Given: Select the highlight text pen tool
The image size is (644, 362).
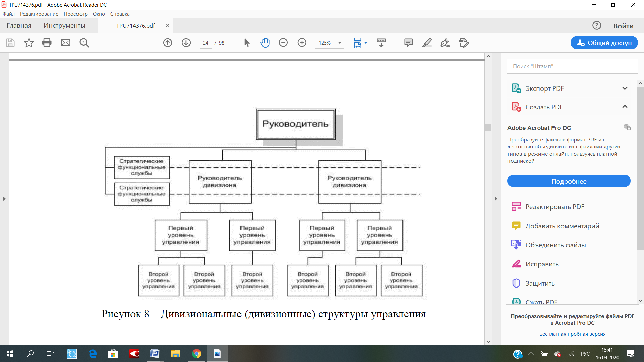Looking at the screenshot, I should point(427,43).
